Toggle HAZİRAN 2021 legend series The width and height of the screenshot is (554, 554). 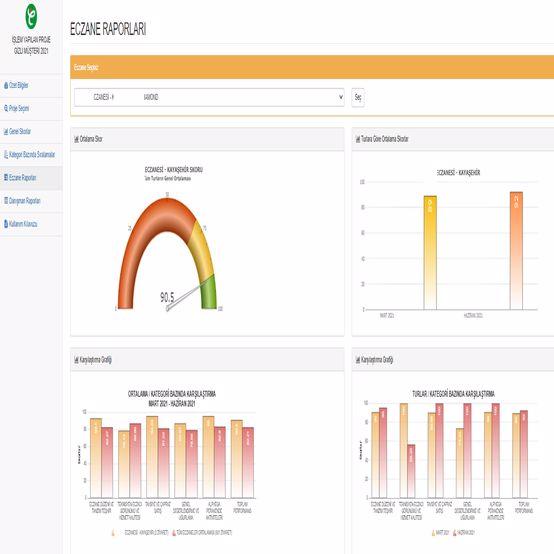464,532
